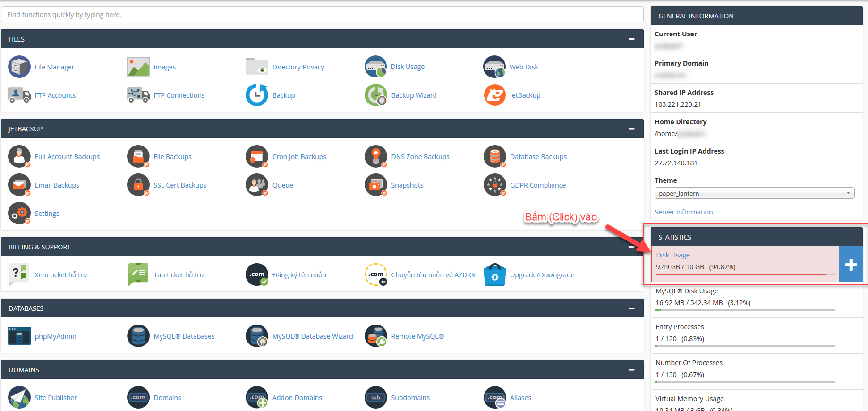Screen dimensions: 868x411
Task: Open the MySQL Database Wizard icon
Action: [257, 336]
